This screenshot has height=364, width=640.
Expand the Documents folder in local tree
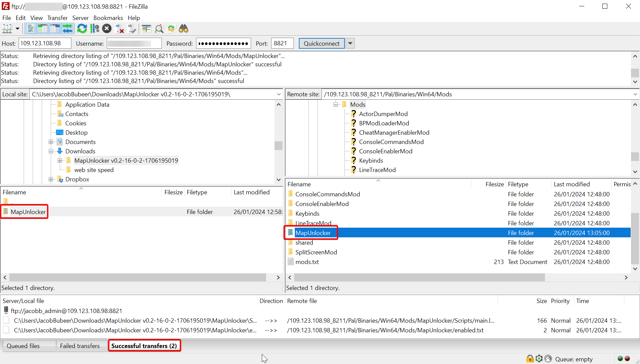pyautogui.click(x=51, y=142)
